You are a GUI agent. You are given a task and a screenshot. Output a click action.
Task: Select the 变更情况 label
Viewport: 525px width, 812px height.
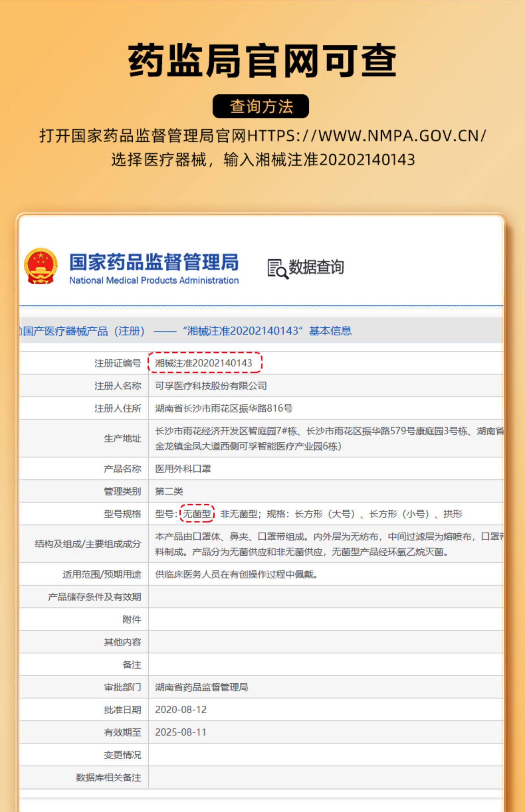(122, 755)
